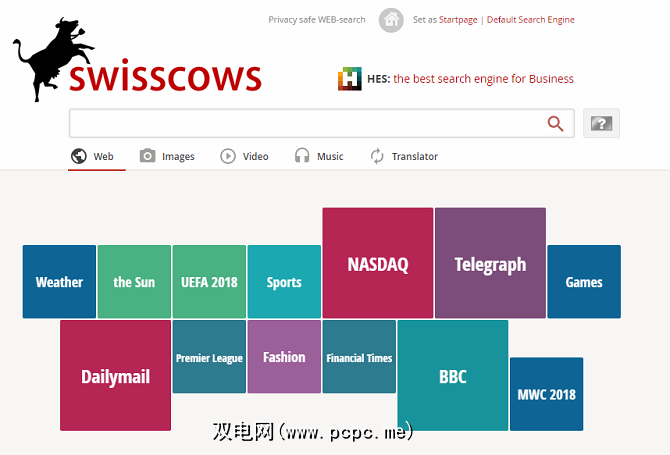Set Swisscows as Startpage link
This screenshot has height=455, width=670.
[458, 20]
